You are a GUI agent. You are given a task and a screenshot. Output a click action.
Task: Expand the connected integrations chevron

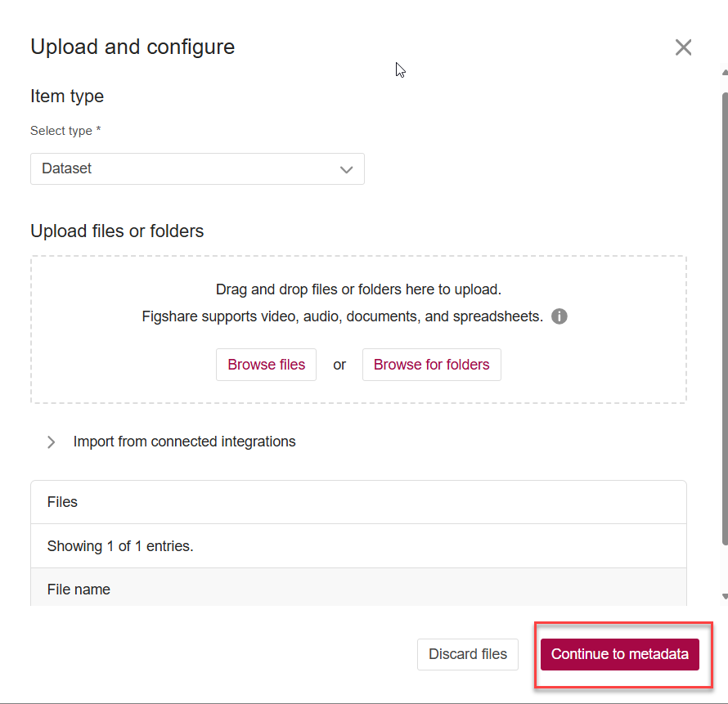point(52,442)
